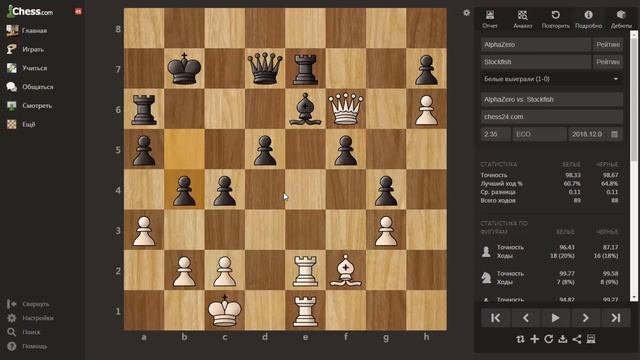Click the scrollbar down arrow in the stats panel

(634, 298)
